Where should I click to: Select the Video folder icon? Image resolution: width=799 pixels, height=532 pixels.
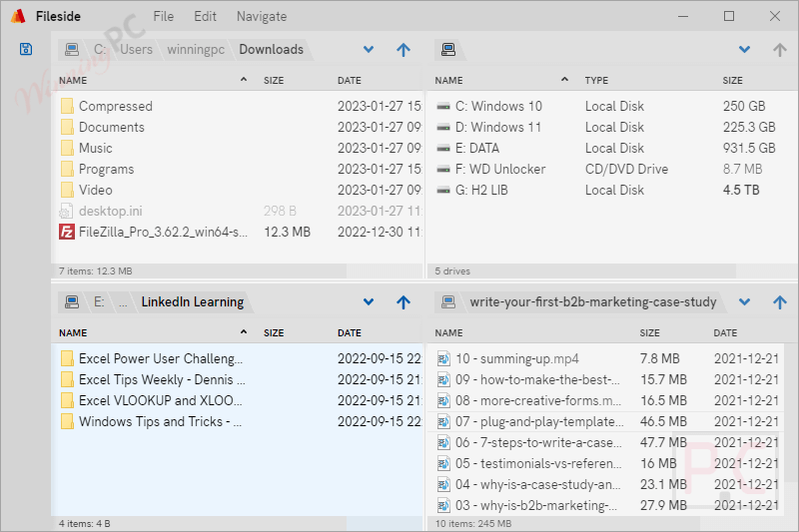pyautogui.click(x=67, y=190)
